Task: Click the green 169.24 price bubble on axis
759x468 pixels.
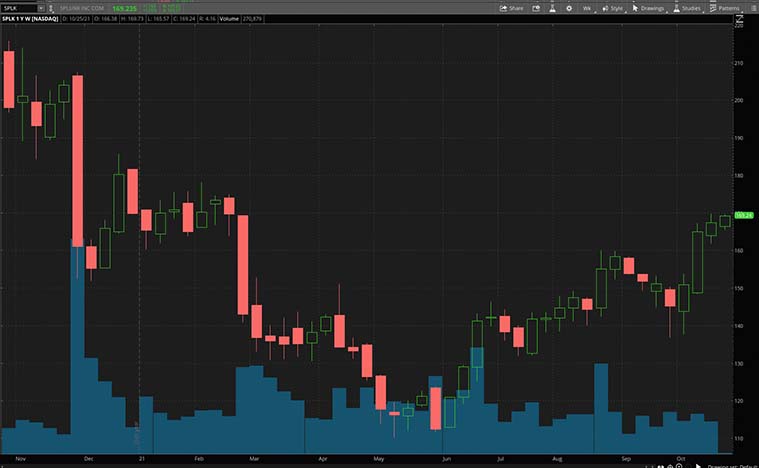Action: click(744, 215)
